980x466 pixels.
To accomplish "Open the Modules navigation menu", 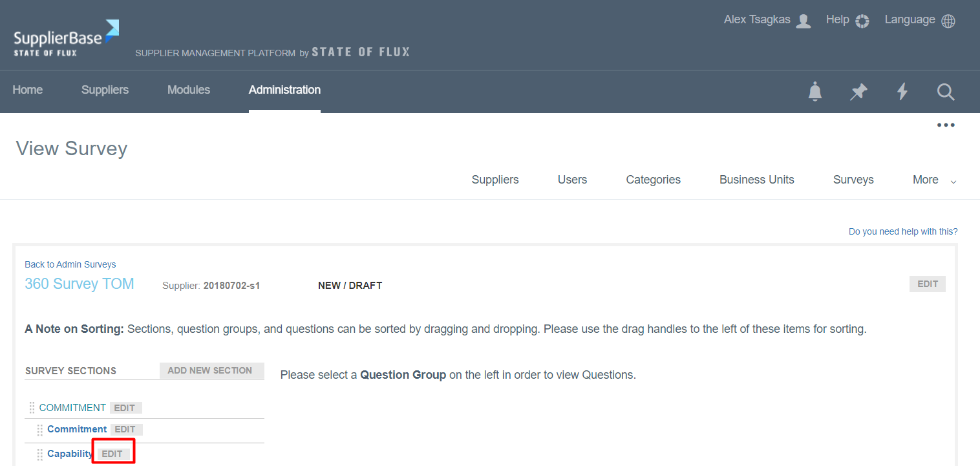I will 189,90.
